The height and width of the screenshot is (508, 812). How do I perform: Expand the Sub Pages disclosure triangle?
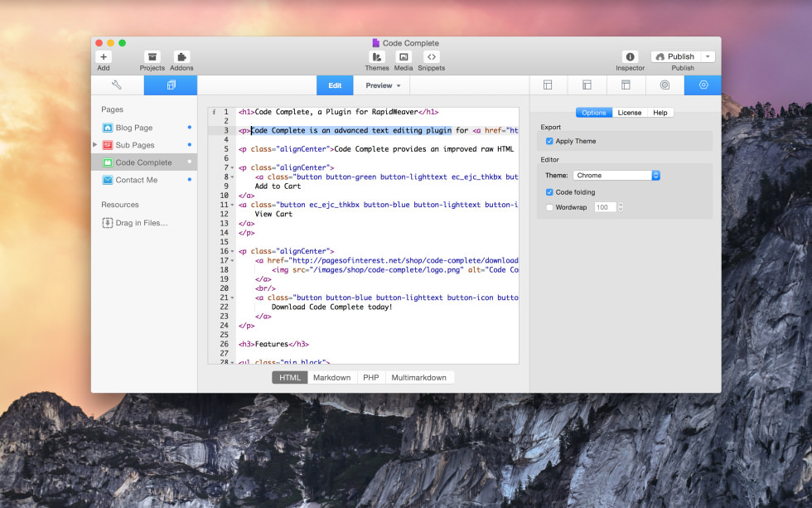[x=94, y=144]
